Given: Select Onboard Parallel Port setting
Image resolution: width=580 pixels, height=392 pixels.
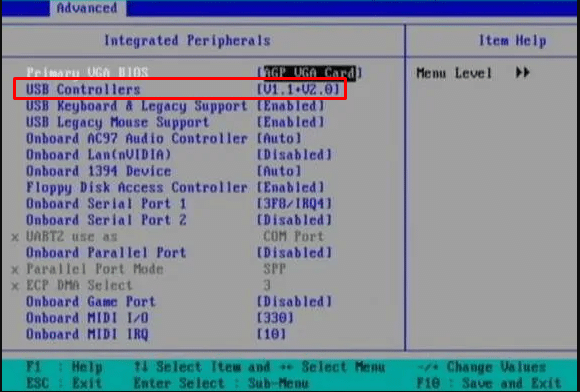Looking at the screenshot, I should tap(106, 253).
